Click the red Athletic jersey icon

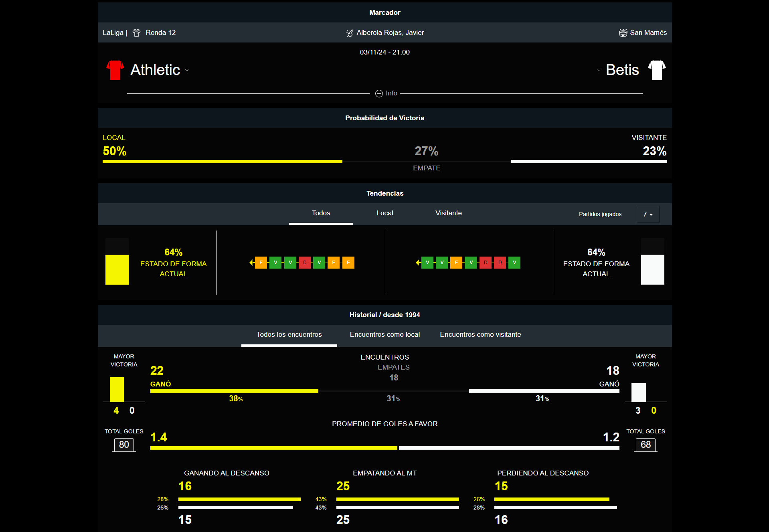pos(115,70)
